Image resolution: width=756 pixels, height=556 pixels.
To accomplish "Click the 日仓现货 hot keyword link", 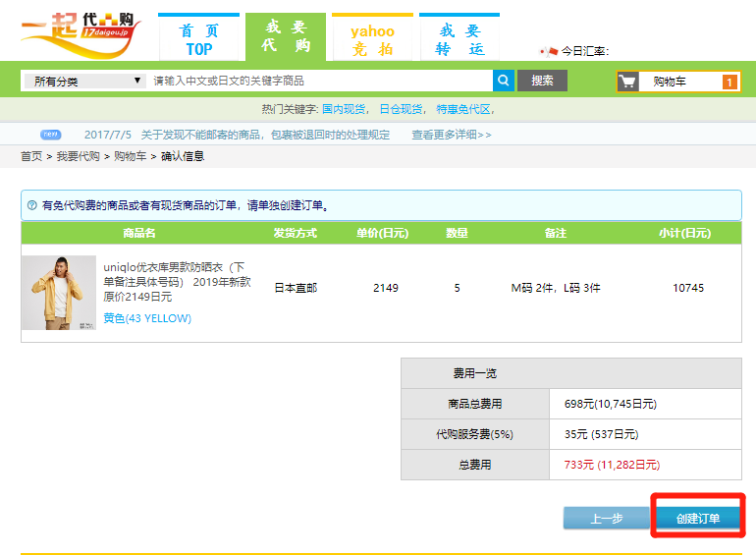I will tap(402, 109).
